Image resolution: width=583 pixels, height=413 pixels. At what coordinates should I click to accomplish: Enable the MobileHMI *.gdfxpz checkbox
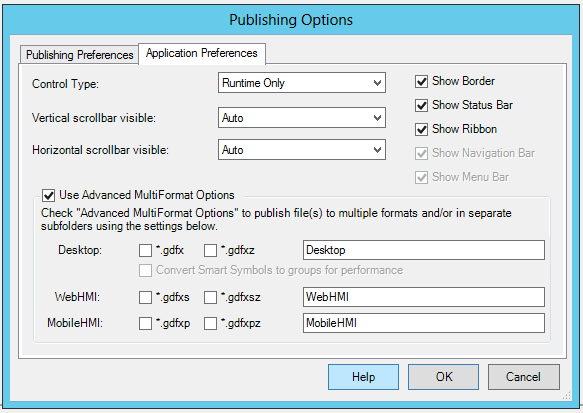click(210, 323)
